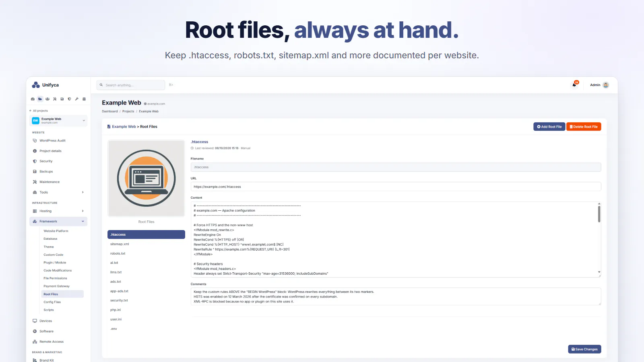Click the Brand Kit icon
644x362 pixels.
click(x=35, y=360)
